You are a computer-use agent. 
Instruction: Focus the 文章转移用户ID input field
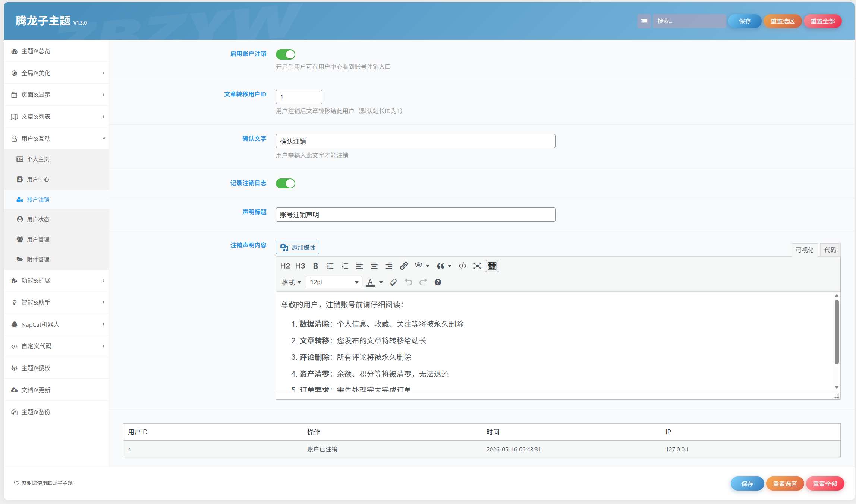pyautogui.click(x=299, y=97)
